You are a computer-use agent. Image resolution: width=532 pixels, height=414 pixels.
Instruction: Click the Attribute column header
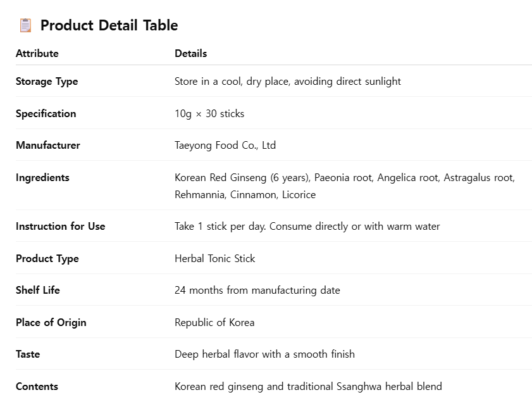tap(37, 53)
